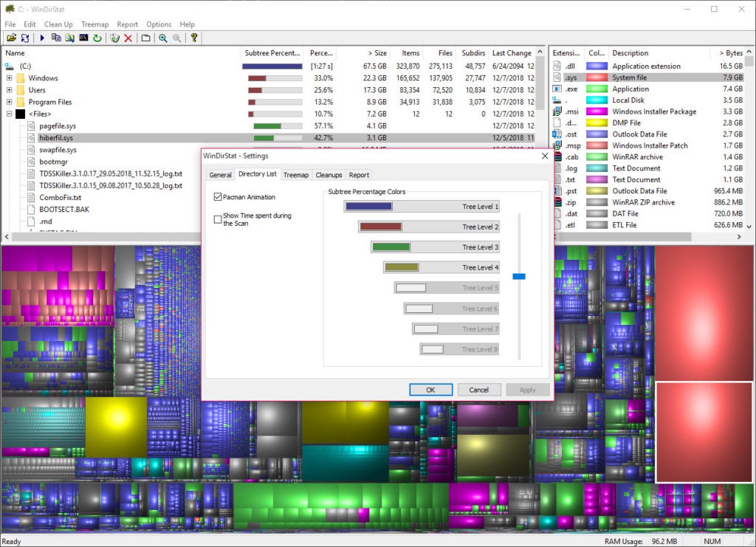Viewport: 756px width, 547px height.
Task: Click the yellow question mark Help icon
Action: click(x=194, y=38)
